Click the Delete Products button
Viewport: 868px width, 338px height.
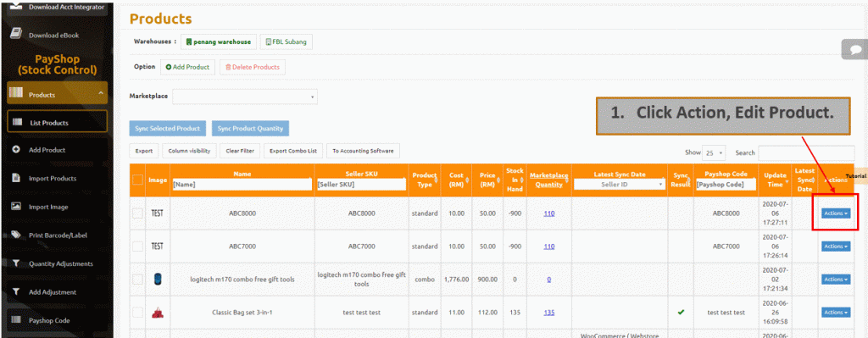tap(253, 67)
